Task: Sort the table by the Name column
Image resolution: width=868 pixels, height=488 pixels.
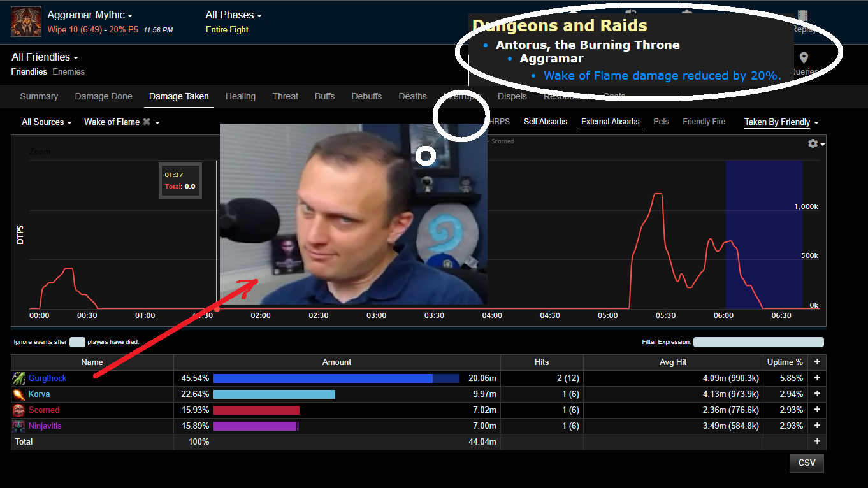Action: [x=92, y=362]
